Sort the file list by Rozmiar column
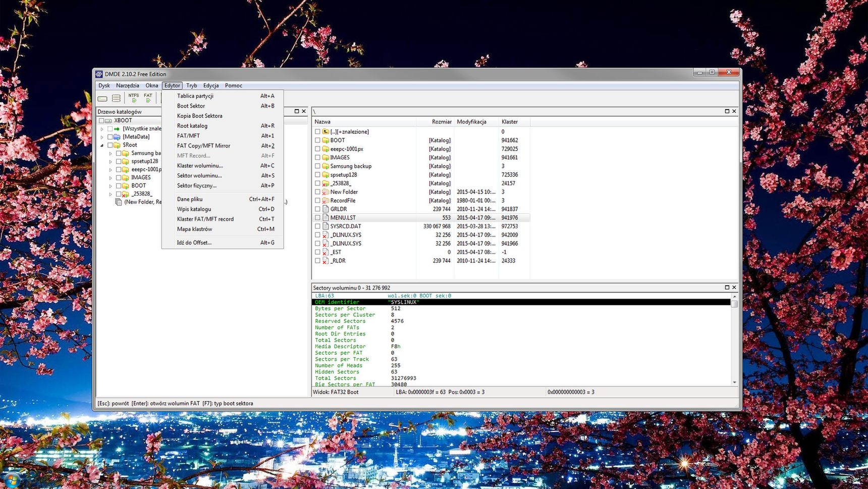Image resolution: width=868 pixels, height=489 pixels. point(441,122)
